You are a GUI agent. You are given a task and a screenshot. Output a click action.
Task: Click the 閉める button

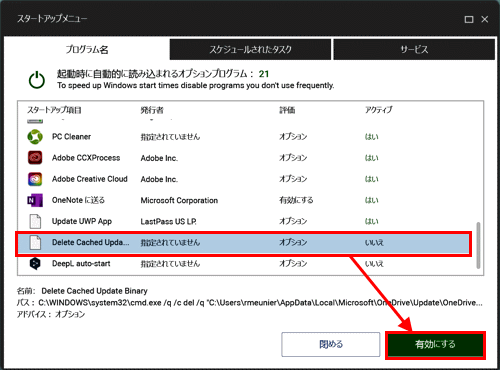(331, 344)
